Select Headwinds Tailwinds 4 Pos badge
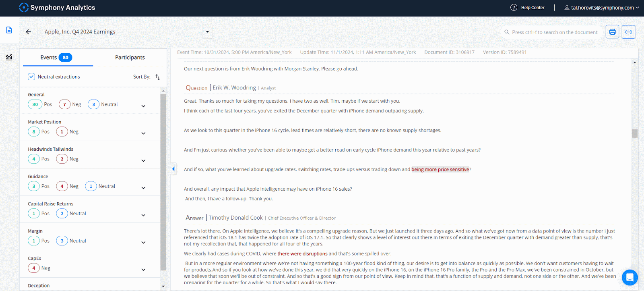The image size is (644, 291). [x=34, y=159]
